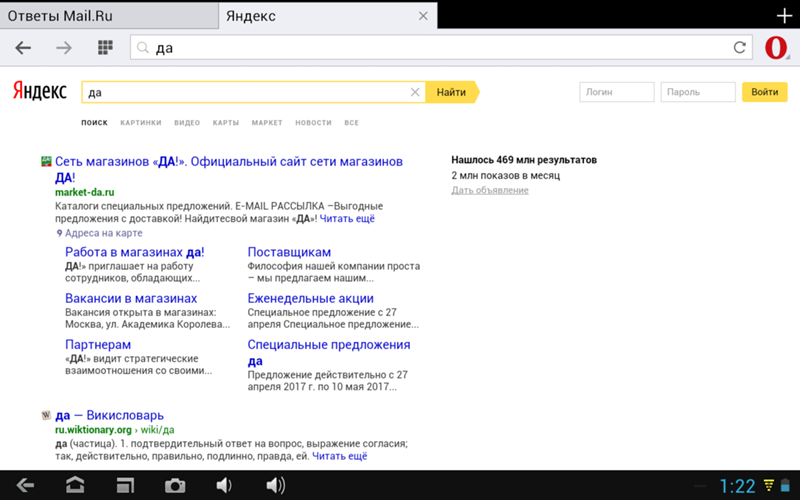Reload the page with refresh icon
The image size is (800, 500).
pos(739,47)
